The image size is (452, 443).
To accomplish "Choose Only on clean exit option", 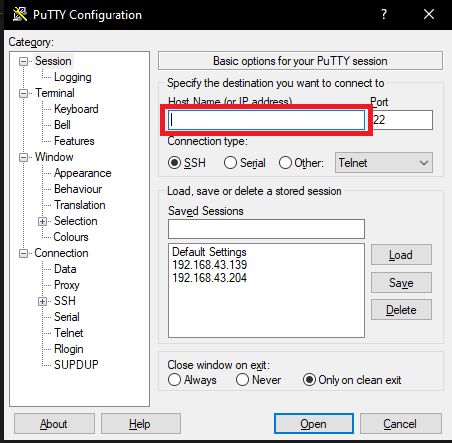I will [309, 380].
